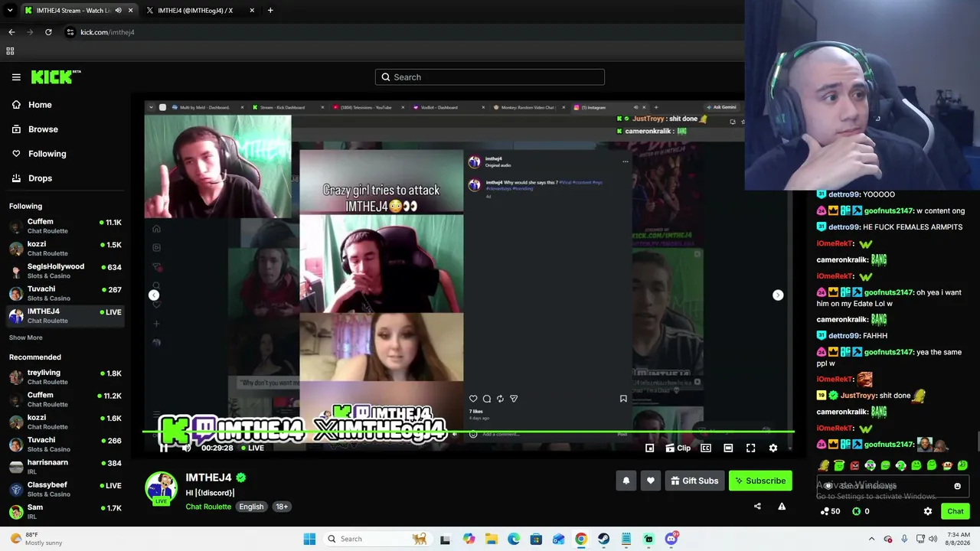Screen dimensions: 980x551
Task: Open treyliving's channel from Recommended
Action: pyautogui.click(x=65, y=377)
